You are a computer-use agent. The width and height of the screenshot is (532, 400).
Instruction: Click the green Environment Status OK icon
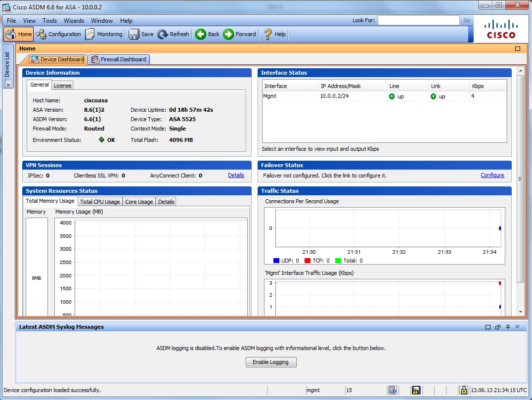(101, 139)
